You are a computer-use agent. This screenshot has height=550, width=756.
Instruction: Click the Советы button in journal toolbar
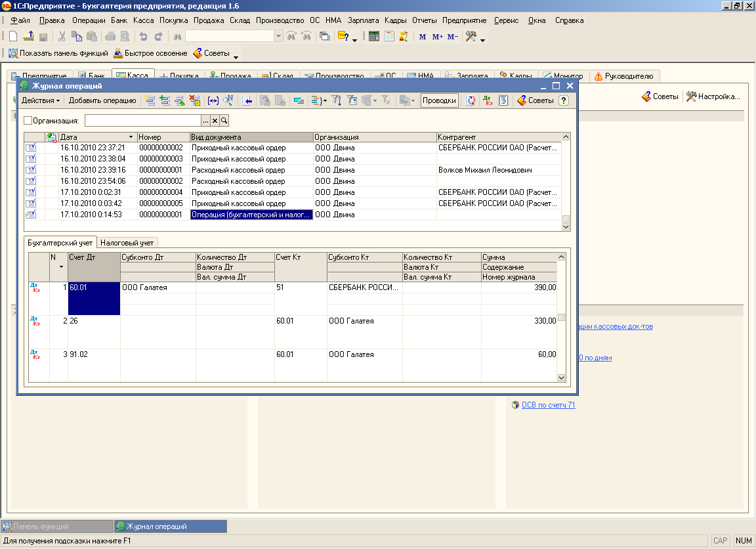[x=535, y=100]
